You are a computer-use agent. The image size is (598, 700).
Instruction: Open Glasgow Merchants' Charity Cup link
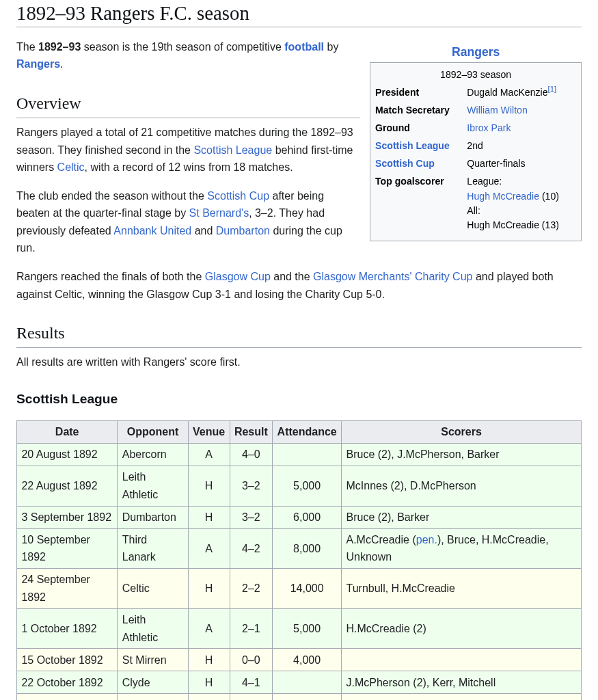392,277
